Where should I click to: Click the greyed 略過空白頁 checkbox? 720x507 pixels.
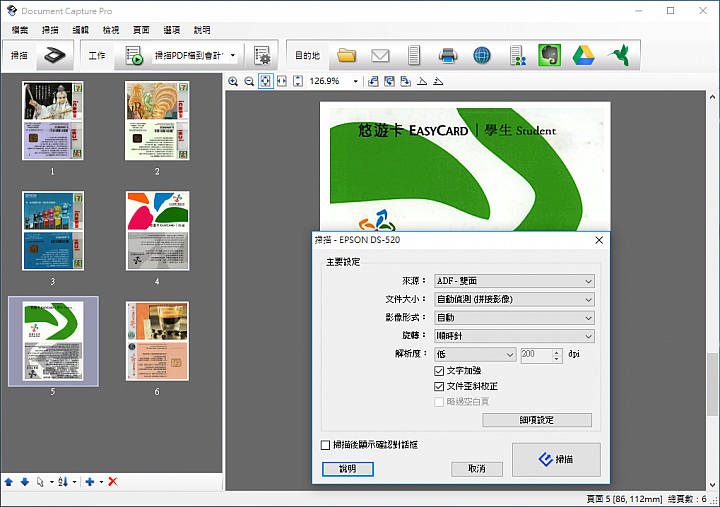coord(439,402)
